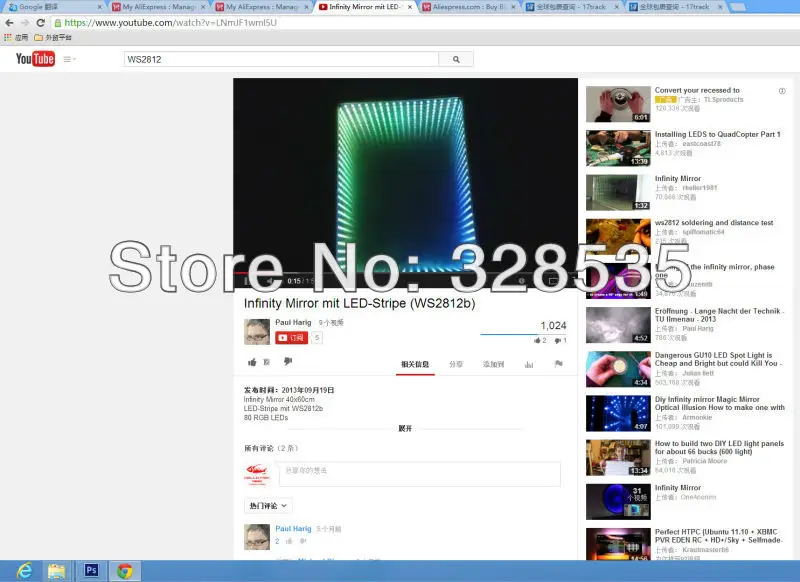Open Paul Harig channel name link

293,322
